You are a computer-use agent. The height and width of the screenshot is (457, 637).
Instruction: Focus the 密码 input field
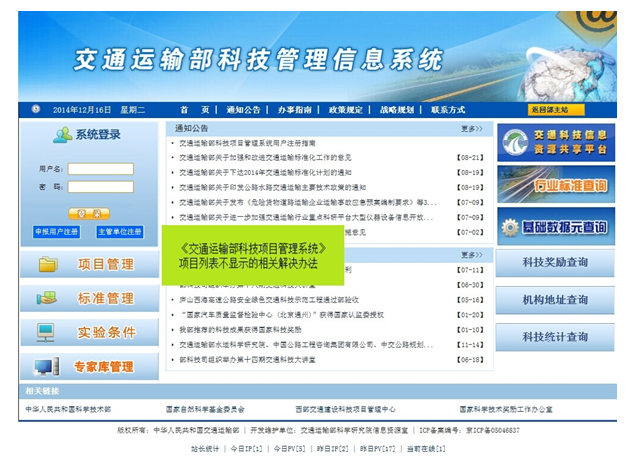[101, 187]
